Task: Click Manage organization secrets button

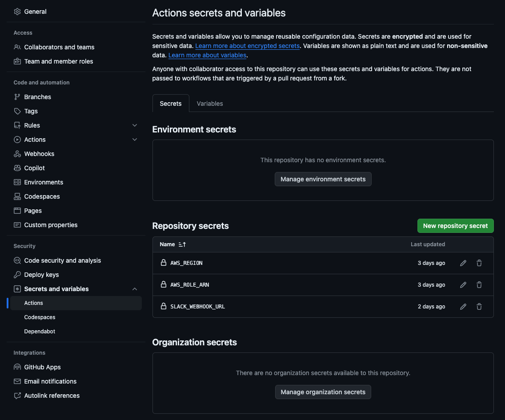Action: tap(323, 392)
